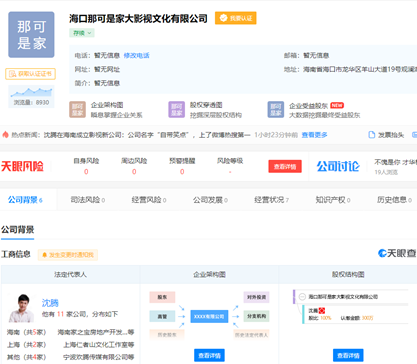Click the 天眼查 logo near 工商信息

pos(397,253)
